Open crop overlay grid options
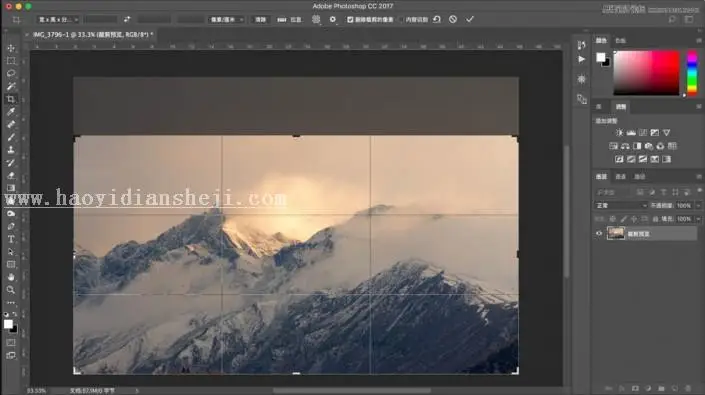Screen dimensions: 705x395 [x=316, y=19]
